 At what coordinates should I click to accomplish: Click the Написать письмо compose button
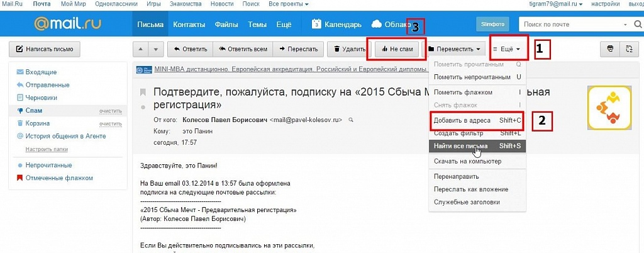[45, 49]
